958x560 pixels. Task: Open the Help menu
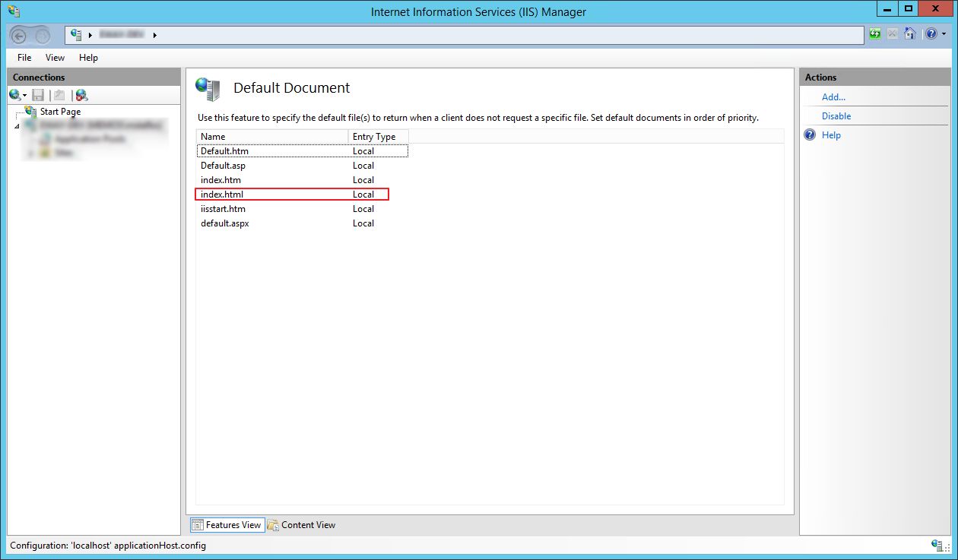(88, 58)
